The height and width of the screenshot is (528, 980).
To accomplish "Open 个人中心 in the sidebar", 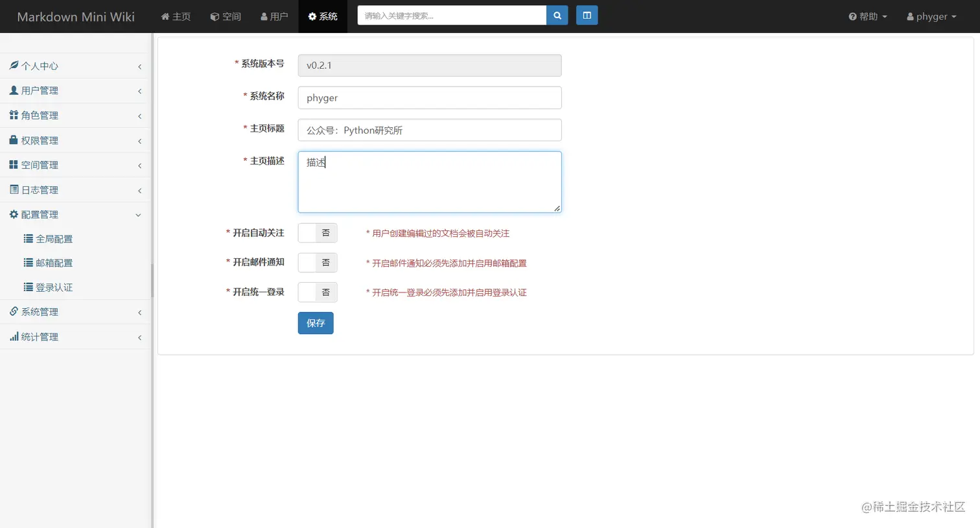I will coord(75,66).
